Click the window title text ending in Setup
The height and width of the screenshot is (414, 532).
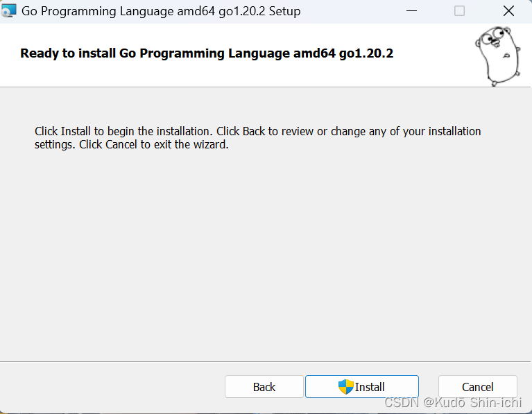click(x=161, y=11)
